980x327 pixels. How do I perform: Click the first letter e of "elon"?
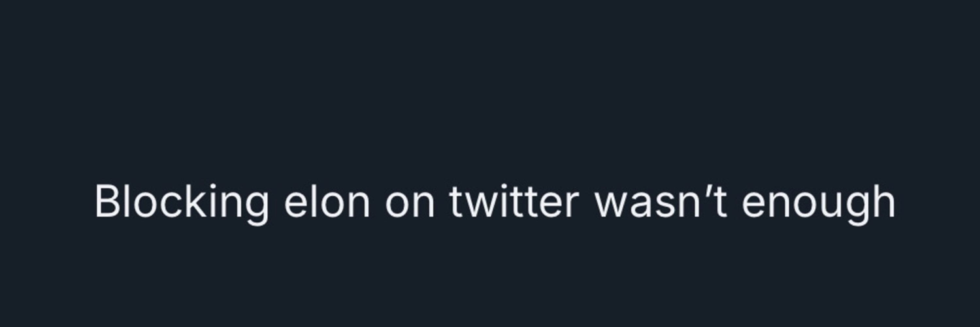[x=298, y=206]
